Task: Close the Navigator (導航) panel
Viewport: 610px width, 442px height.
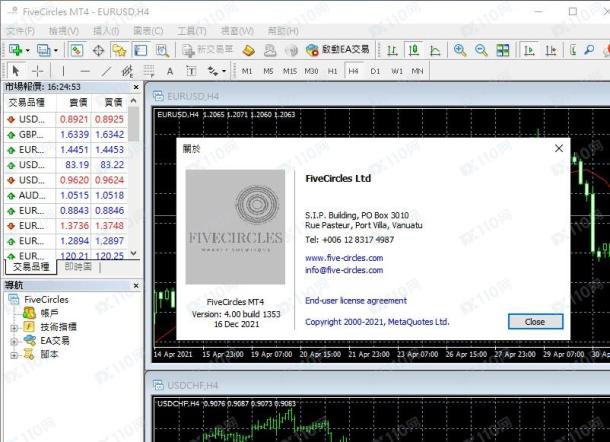Action: (x=136, y=286)
